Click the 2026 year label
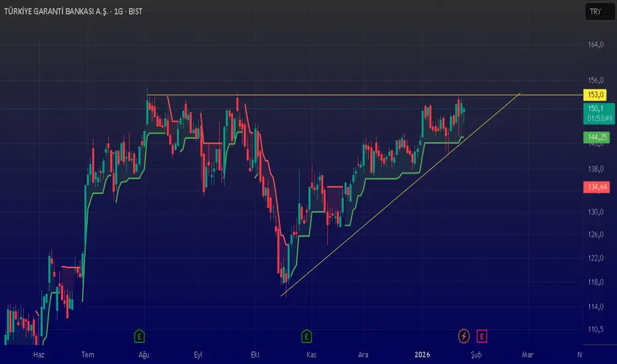 422,355
